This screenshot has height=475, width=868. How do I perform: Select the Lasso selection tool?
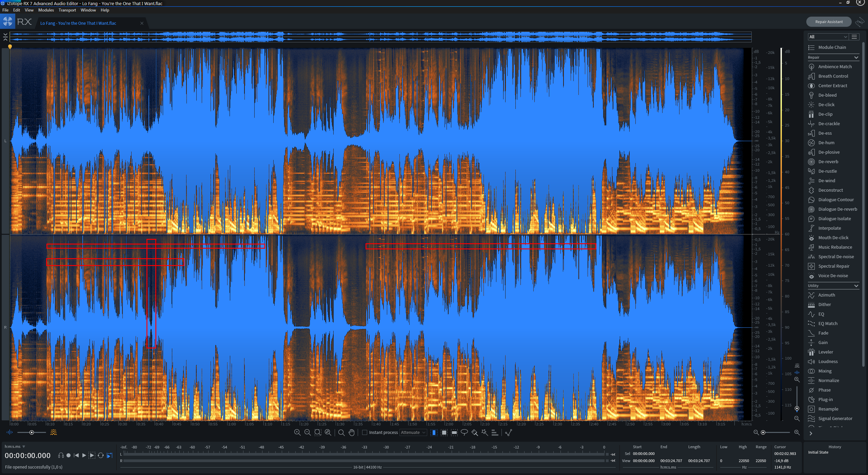465,433
